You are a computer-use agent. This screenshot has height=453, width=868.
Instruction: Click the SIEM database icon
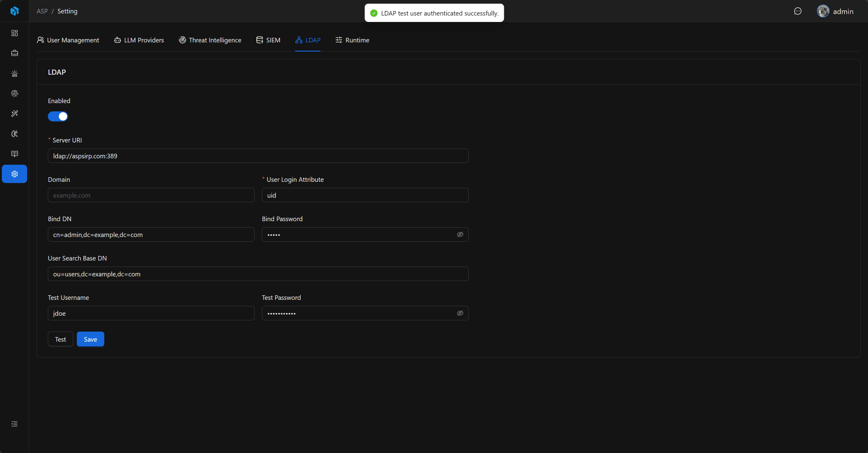tap(259, 40)
